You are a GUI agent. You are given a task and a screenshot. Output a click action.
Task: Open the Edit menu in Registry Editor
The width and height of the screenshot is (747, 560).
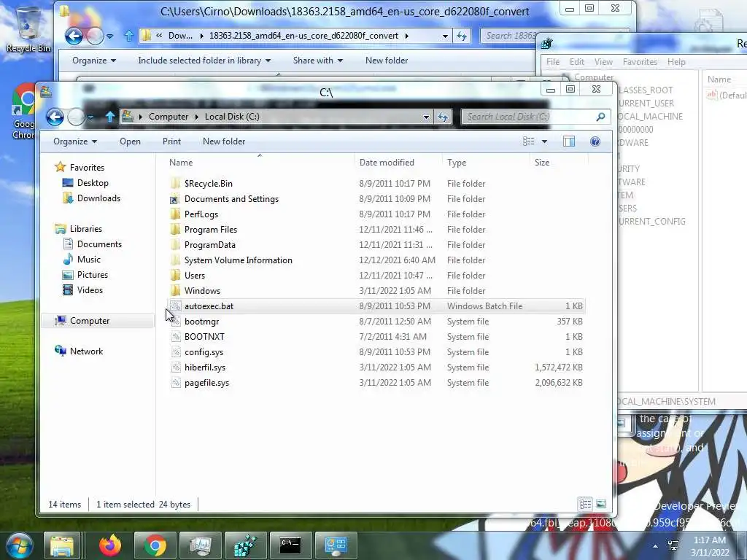point(576,62)
